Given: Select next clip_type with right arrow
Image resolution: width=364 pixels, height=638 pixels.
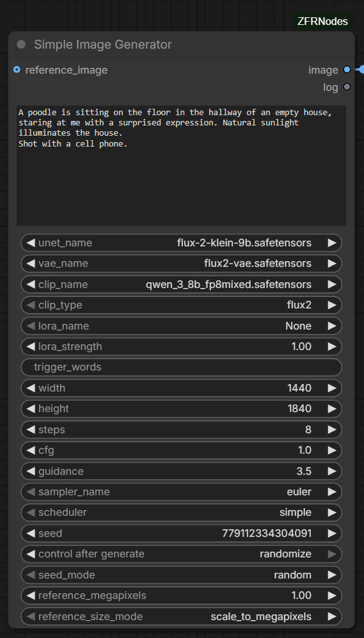Looking at the screenshot, I should pyautogui.click(x=332, y=305).
